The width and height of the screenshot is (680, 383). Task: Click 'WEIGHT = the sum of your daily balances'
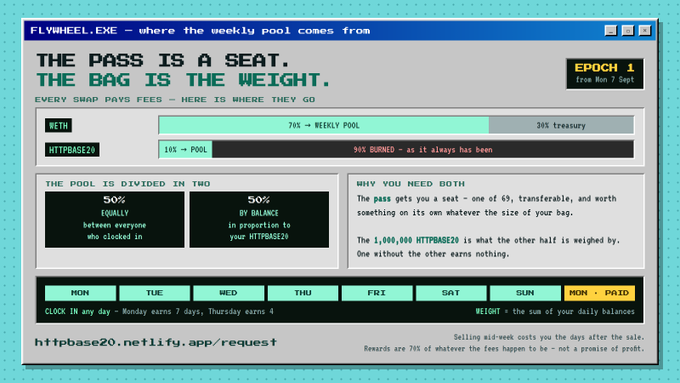(555, 311)
